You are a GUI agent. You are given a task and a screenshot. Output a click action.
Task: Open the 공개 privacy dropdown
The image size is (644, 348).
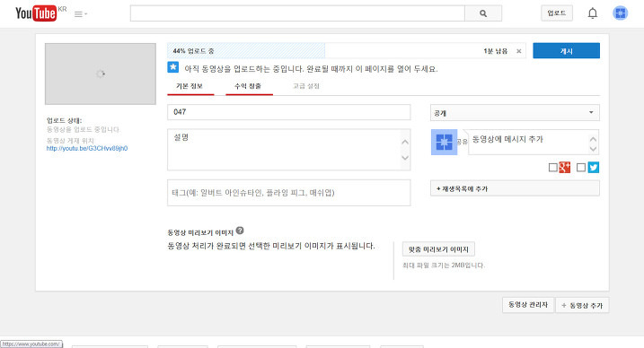click(515, 113)
